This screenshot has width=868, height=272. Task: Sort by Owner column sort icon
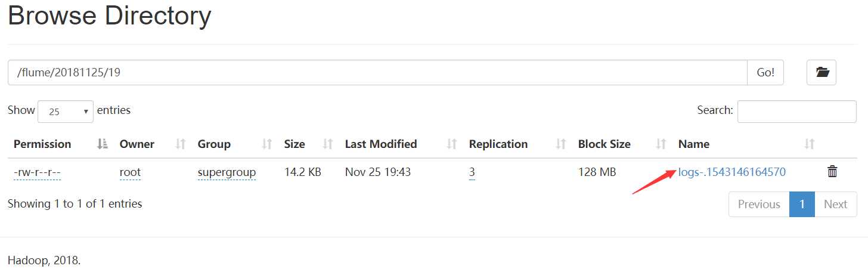pyautogui.click(x=180, y=144)
